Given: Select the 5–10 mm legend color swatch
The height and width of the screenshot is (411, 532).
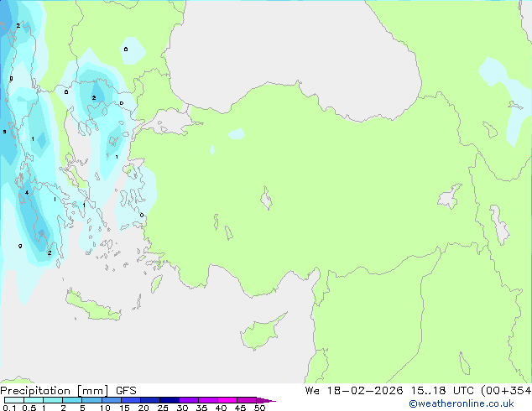Looking at the screenshot, I should point(91,400).
